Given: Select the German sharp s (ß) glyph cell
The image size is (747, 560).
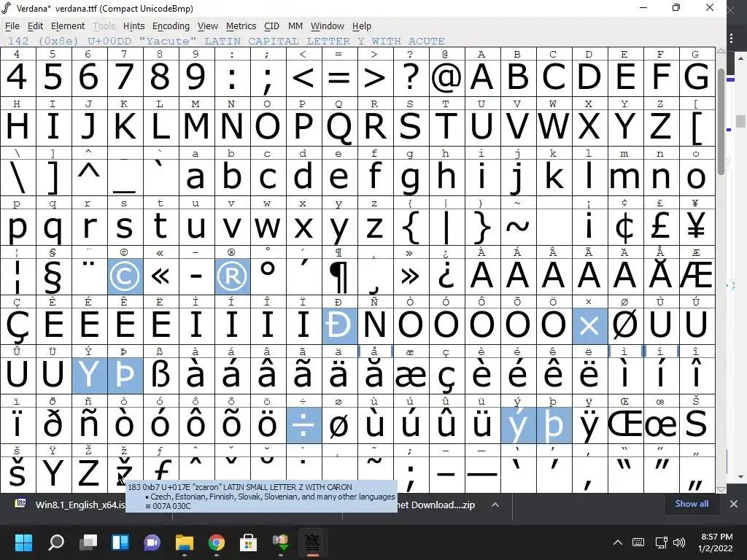Looking at the screenshot, I should pos(161,376).
